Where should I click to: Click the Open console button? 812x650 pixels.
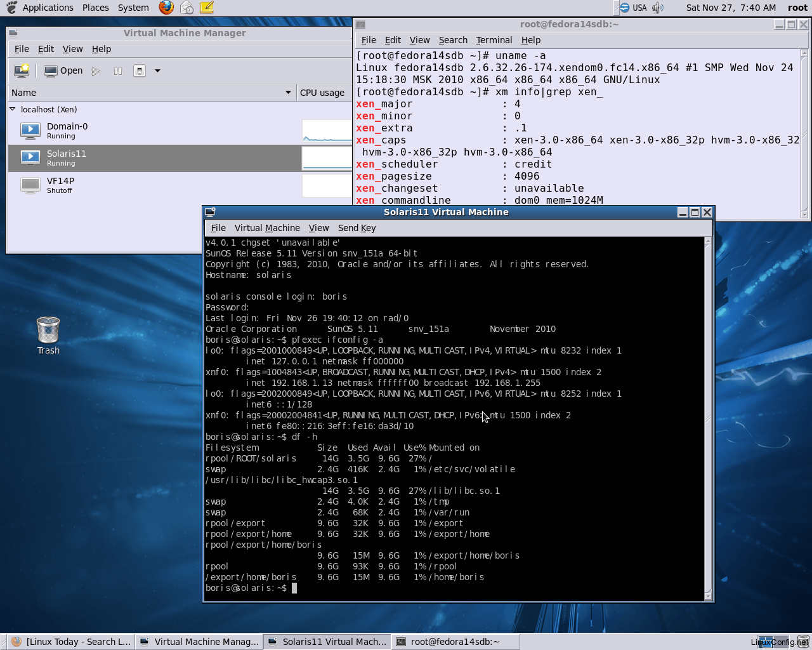[x=63, y=71]
